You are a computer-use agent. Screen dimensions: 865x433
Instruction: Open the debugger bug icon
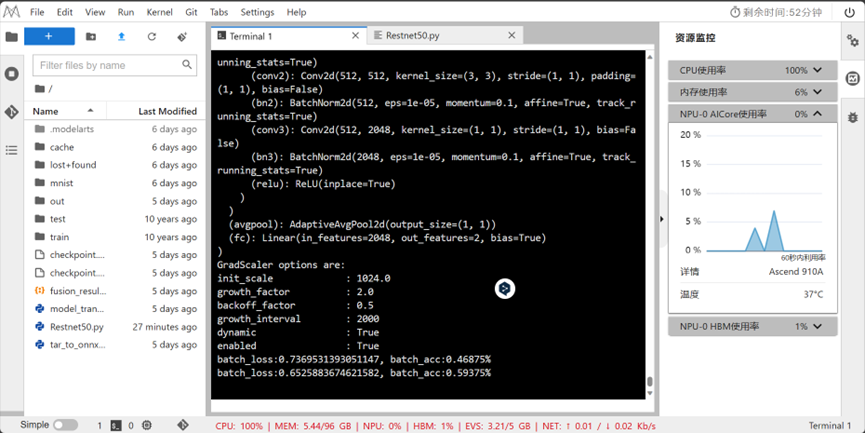(x=853, y=117)
